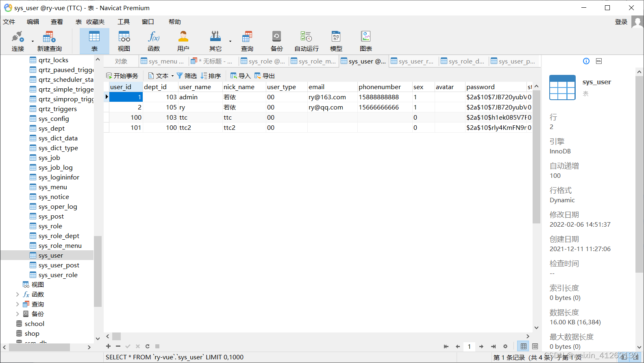Viewport: 644px width, 363px height.
Task: Switch to the 对象 tab
Action: tap(121, 61)
